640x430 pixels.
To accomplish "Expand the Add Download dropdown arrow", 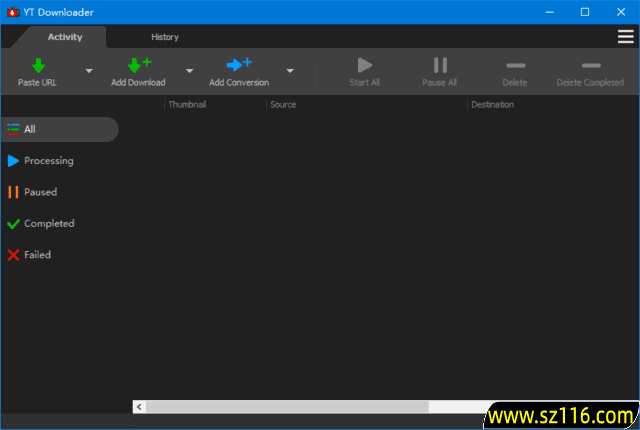I will 189,71.
